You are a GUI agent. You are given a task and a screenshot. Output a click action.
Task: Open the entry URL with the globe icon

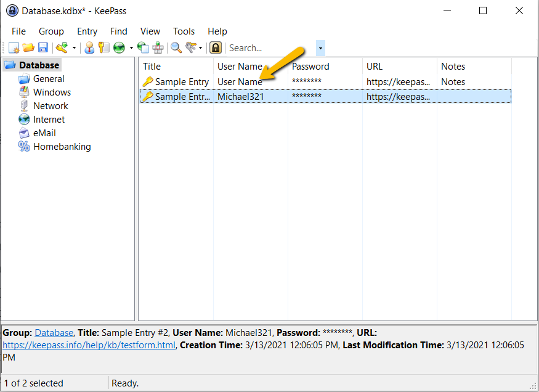[119, 47]
